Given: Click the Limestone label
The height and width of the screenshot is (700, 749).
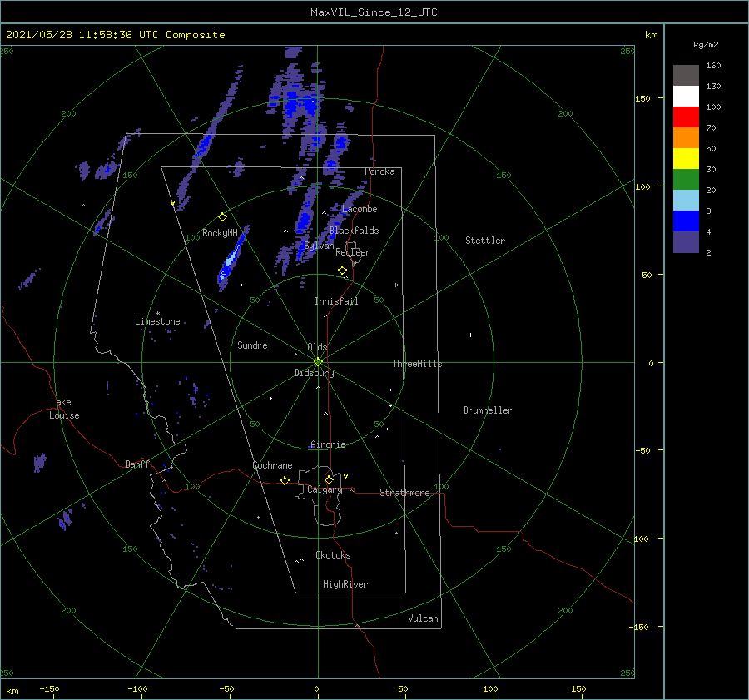Looking at the screenshot, I should [157, 321].
